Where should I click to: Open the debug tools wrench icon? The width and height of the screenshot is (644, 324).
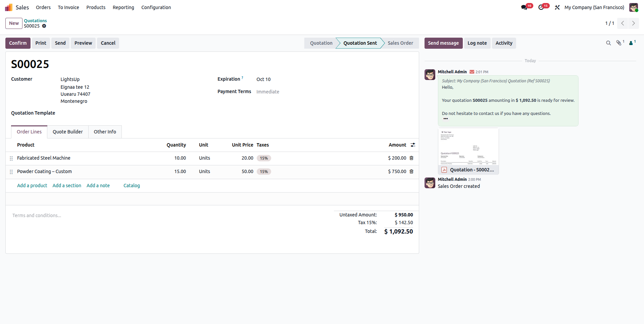click(x=557, y=7)
